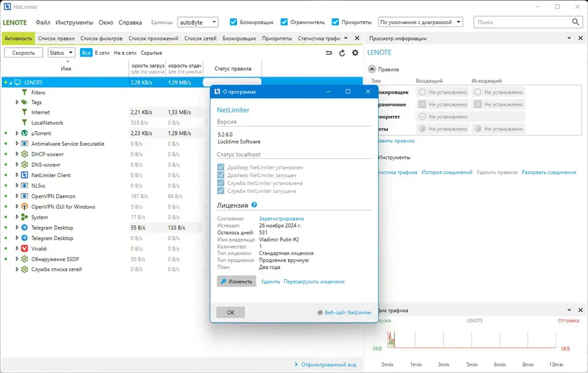Click the DHCP-клиент gear icon
588x373 pixels.
(x=24, y=154)
